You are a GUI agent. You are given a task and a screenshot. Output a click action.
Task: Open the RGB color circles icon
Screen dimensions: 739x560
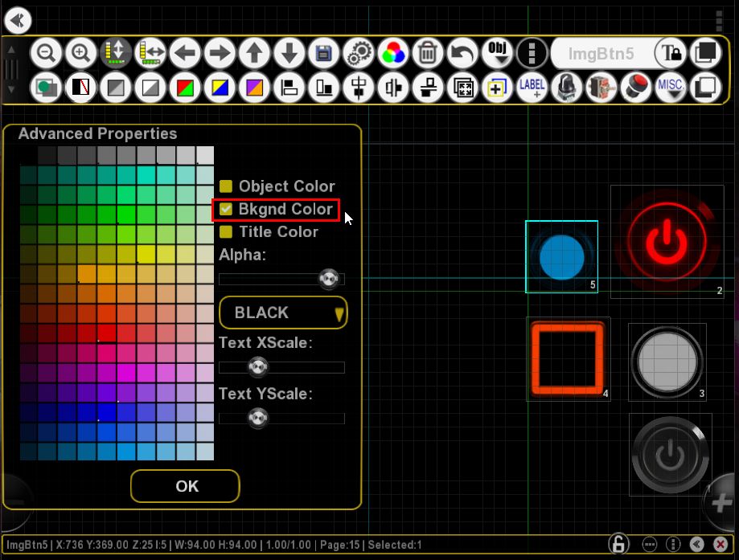[x=393, y=53]
